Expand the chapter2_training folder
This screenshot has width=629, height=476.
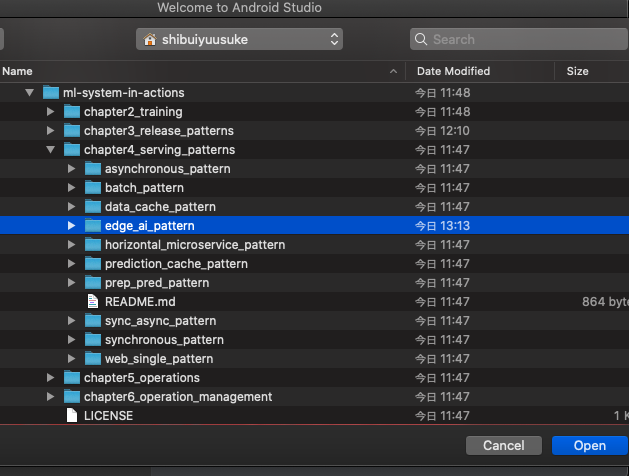pos(50,111)
